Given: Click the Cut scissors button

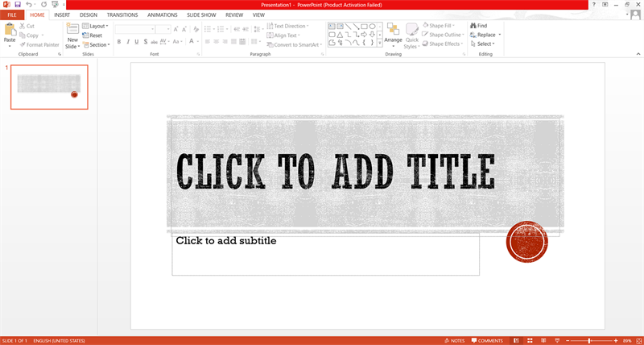Looking at the screenshot, I should [x=27, y=26].
